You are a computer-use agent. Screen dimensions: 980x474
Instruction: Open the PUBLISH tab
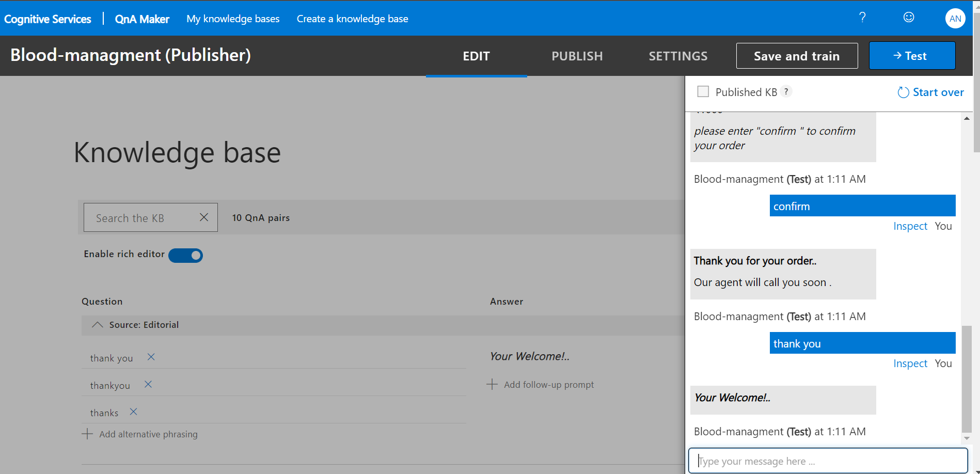point(577,56)
